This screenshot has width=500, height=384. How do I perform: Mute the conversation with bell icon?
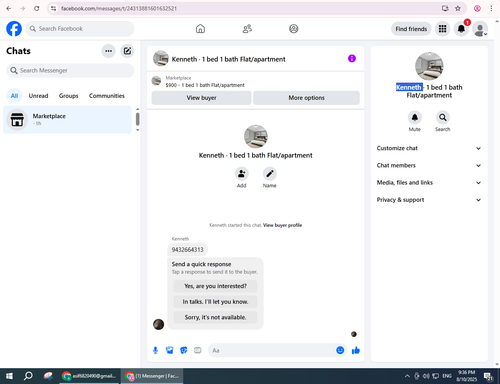(415, 117)
